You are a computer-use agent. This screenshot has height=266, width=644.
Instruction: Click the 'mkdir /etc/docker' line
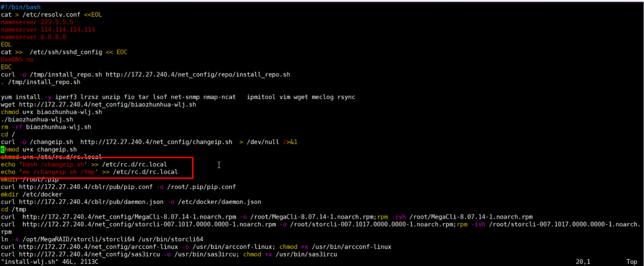32,194
